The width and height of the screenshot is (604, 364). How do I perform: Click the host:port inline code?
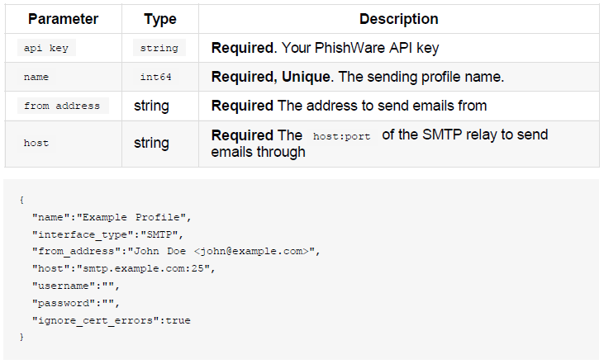click(342, 136)
